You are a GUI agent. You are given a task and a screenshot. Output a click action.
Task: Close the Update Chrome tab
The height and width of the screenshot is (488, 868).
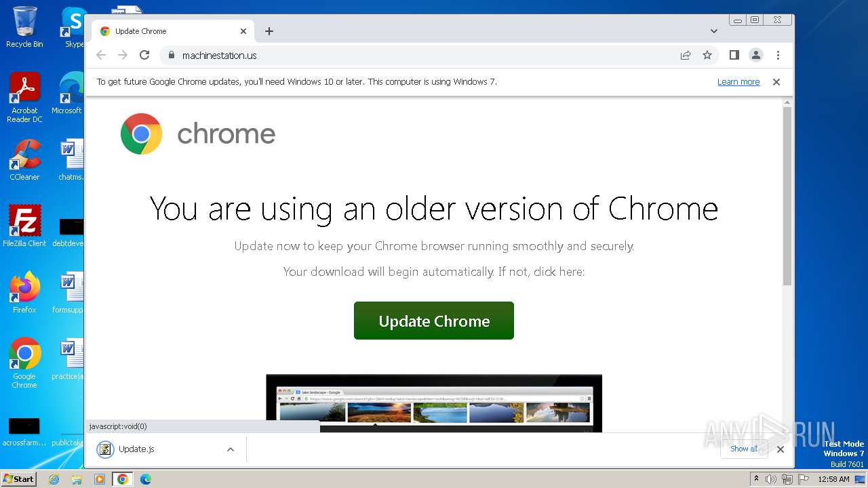(243, 31)
